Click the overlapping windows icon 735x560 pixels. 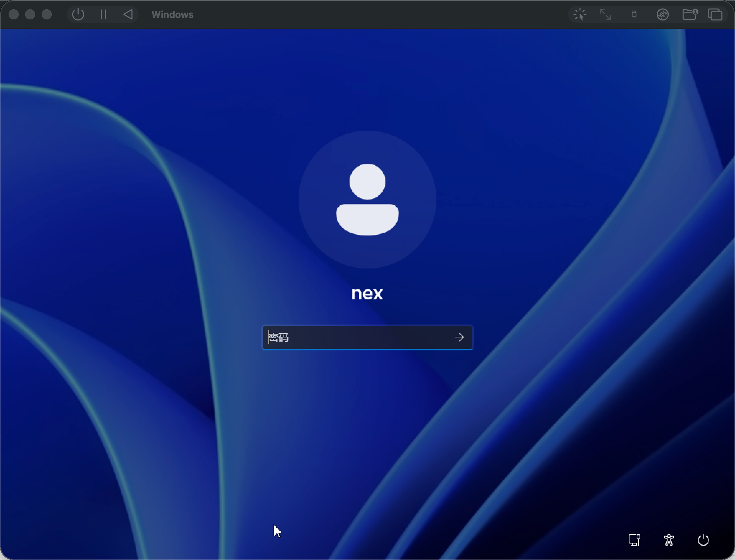click(715, 15)
